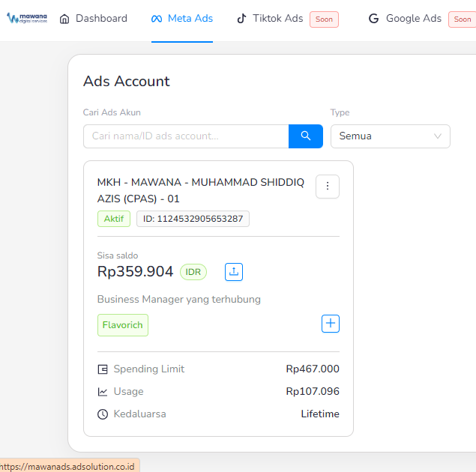This screenshot has width=476, height=472.
Task: Click the Meta infinity icon
Action: 157,19
